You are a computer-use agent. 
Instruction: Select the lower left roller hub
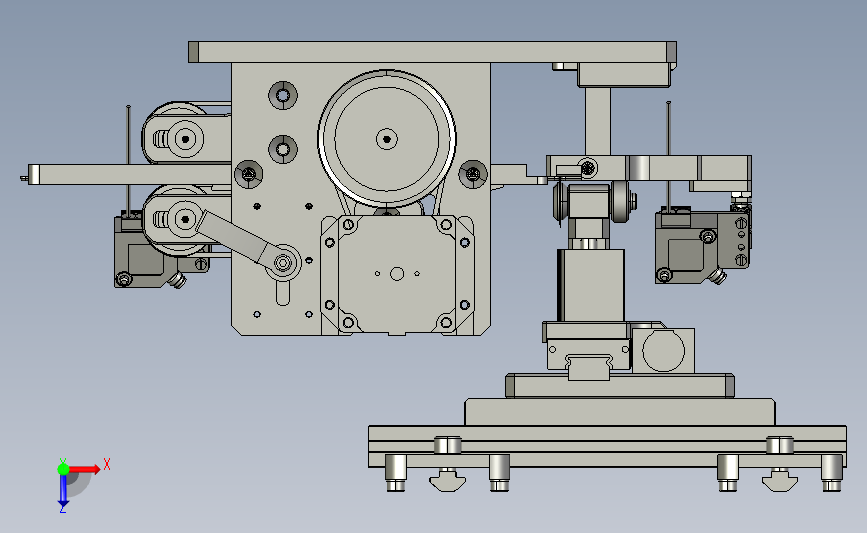tap(185, 220)
